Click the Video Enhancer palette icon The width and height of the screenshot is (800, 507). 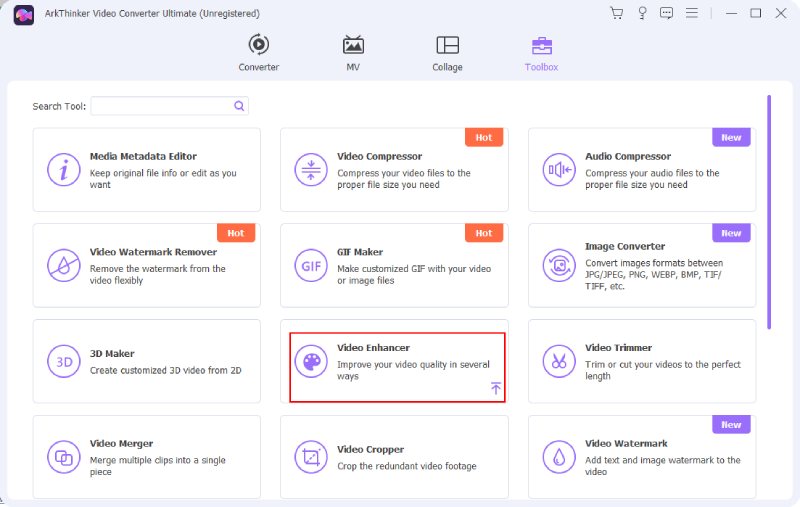point(311,362)
